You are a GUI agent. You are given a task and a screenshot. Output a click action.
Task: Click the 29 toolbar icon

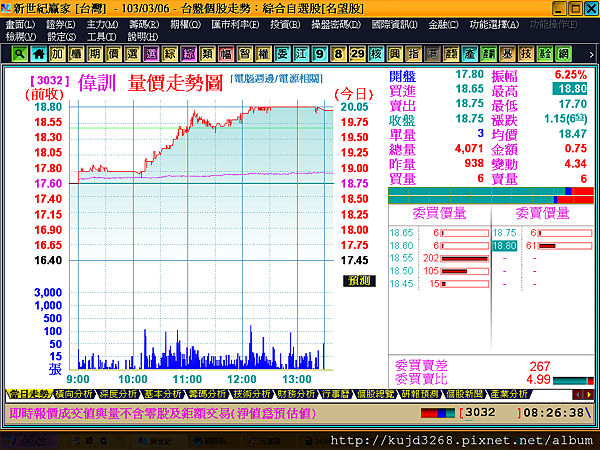[357, 54]
